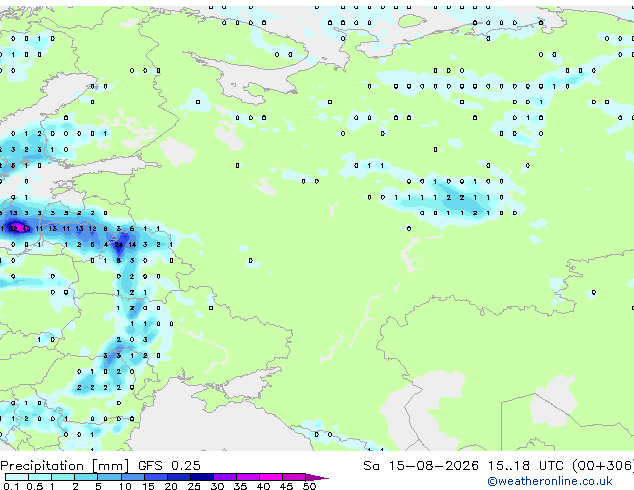Select the '40' value in the magenta core
This screenshot has height=490, width=634.
[x=26, y=228]
